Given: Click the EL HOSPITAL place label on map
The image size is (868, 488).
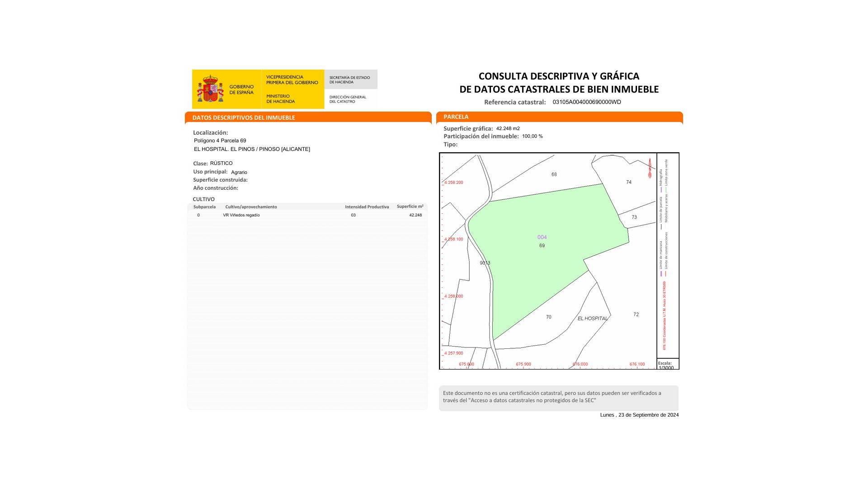Looking at the screenshot, I should (x=592, y=319).
